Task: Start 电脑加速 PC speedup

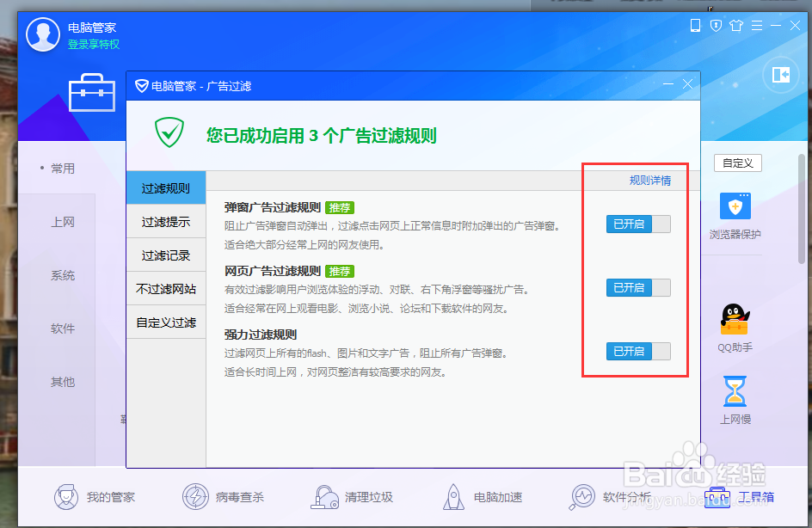Action: (x=486, y=497)
